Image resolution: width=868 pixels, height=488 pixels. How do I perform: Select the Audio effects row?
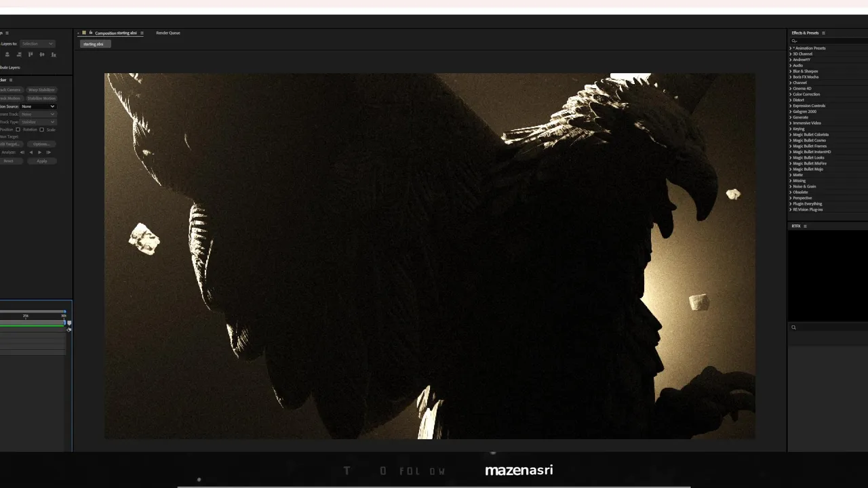click(827, 65)
